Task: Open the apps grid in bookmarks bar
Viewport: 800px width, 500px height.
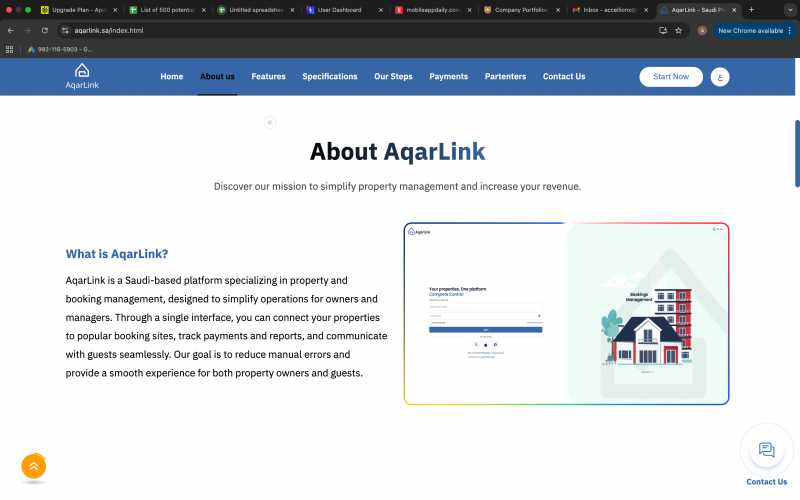Action: pyautogui.click(x=9, y=49)
